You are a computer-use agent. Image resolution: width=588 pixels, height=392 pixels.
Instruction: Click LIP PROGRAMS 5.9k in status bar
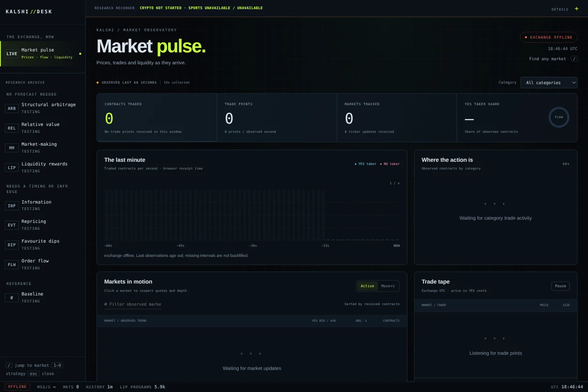coord(142,387)
